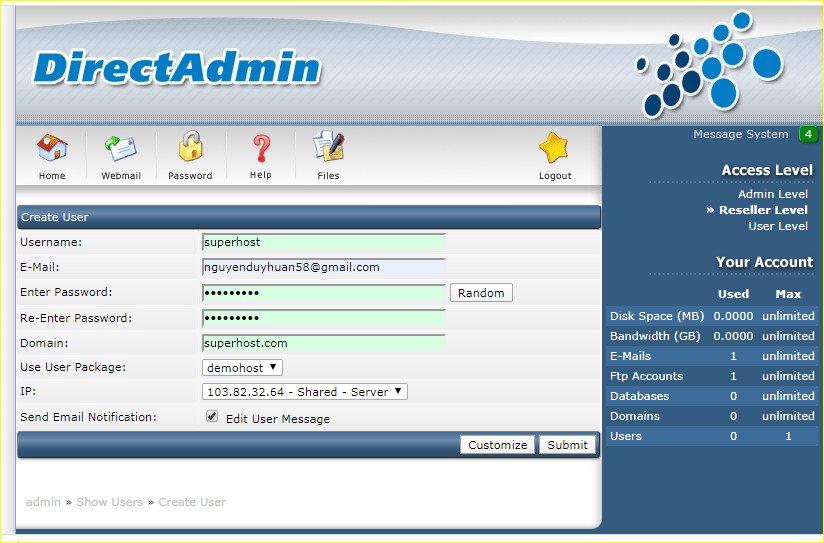Select Reseller Level access
This screenshot has height=543, width=824.
762,210
